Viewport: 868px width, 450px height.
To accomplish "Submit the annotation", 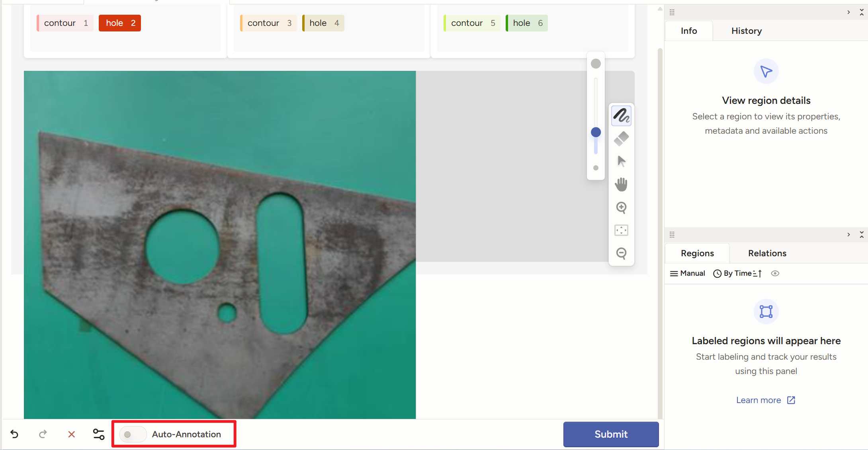I will [611, 434].
